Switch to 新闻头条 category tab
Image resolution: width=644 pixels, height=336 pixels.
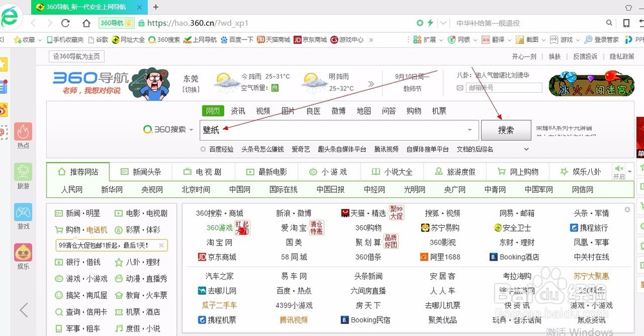coord(141,172)
